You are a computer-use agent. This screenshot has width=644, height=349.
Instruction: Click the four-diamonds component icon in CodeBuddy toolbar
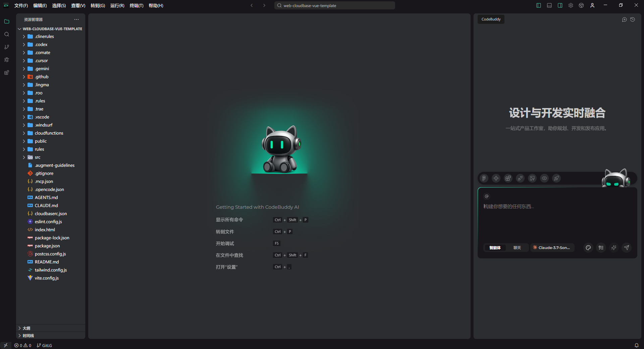pyautogui.click(x=496, y=178)
